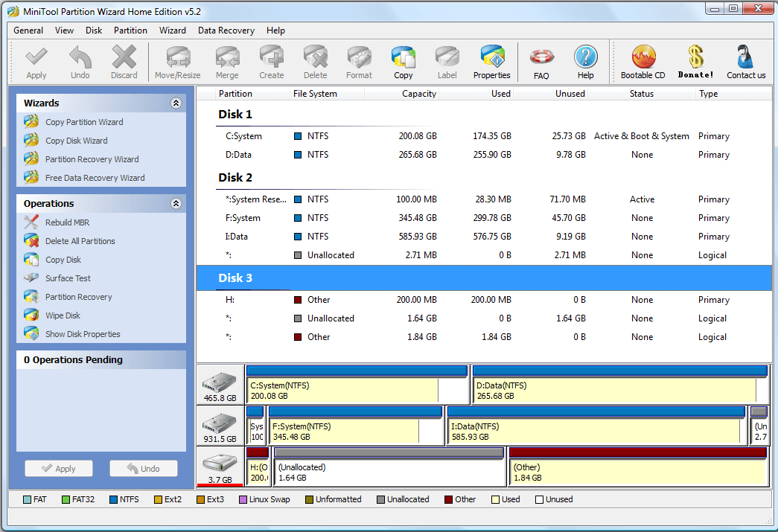Sort by the File System column header
This screenshot has width=778, height=532.
coord(327,94)
